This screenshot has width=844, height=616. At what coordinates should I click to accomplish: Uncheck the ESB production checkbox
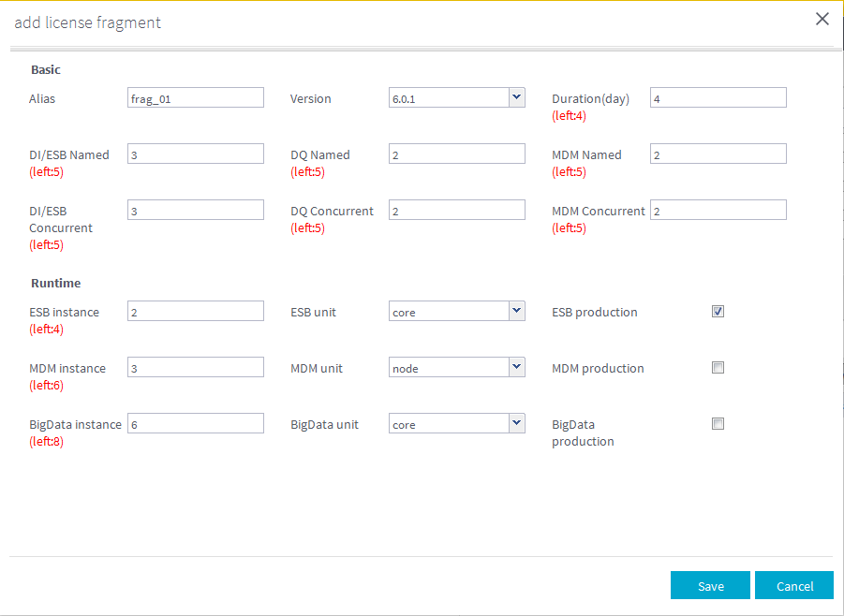point(718,311)
